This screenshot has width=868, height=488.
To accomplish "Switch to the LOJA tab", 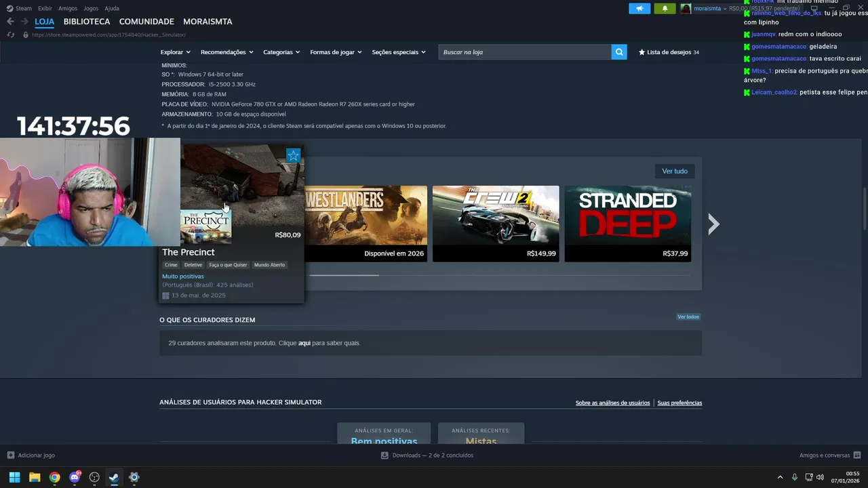I will (45, 22).
